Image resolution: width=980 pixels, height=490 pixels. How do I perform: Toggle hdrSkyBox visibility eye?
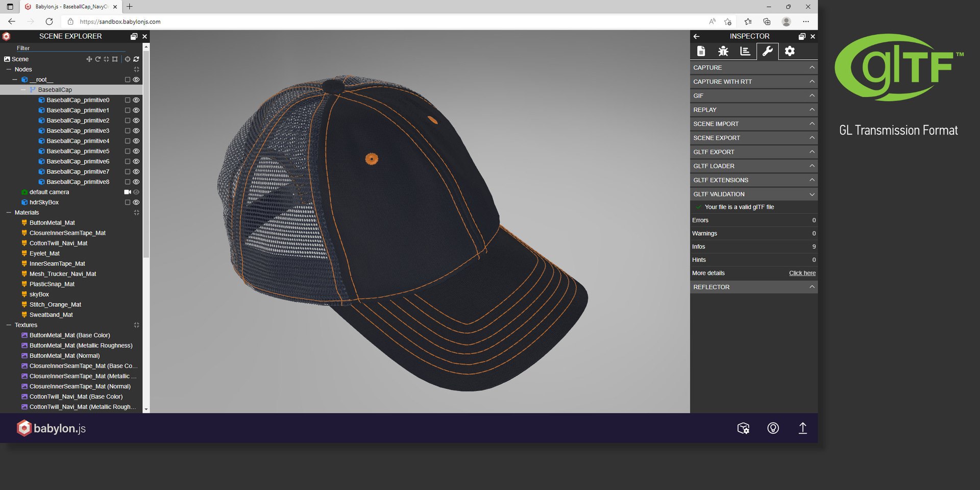[136, 202]
